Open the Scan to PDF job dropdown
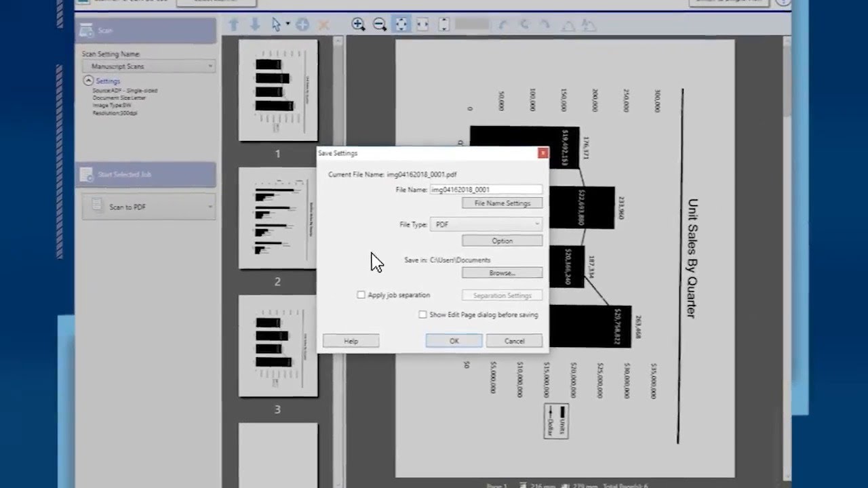The height and width of the screenshot is (488, 868). coord(149,207)
